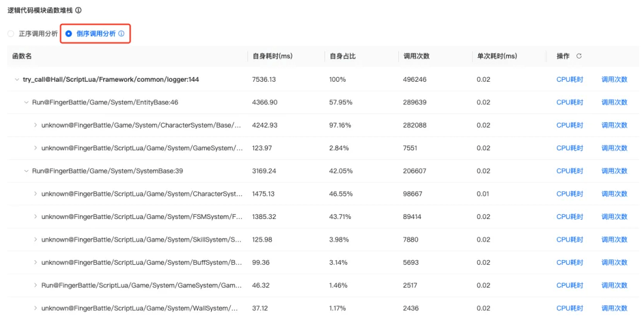Click info icon beside 逻辑代码模块函数堆栈 title
The width and height of the screenshot is (644, 318).
click(x=79, y=10)
